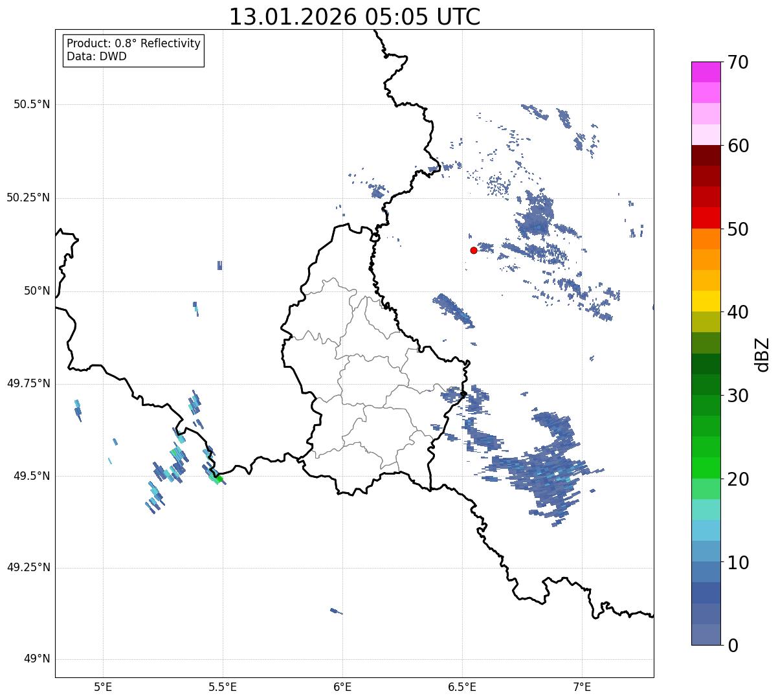This screenshot has width=778, height=700.
Task: Click the title '13.01.2026 05:05 UTC'
Action: (x=355, y=17)
